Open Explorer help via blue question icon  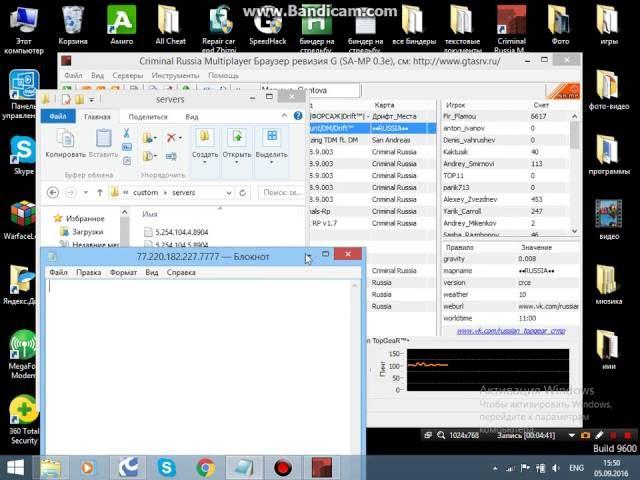click(298, 116)
